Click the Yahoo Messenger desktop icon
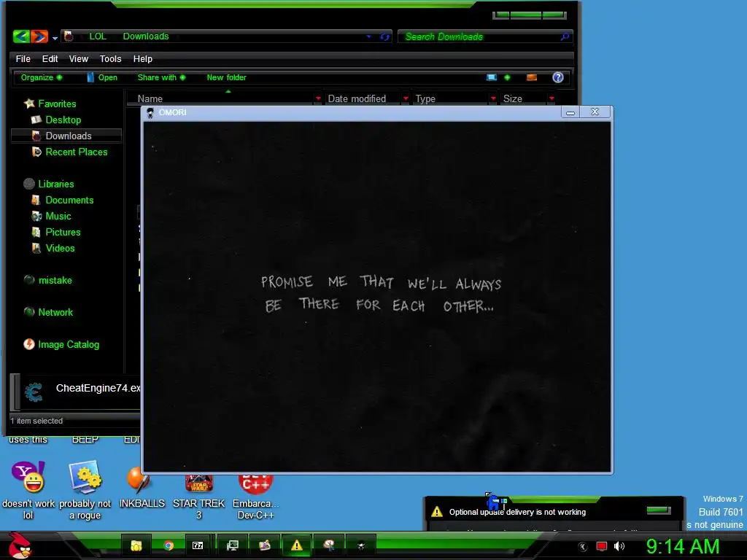 point(28,477)
